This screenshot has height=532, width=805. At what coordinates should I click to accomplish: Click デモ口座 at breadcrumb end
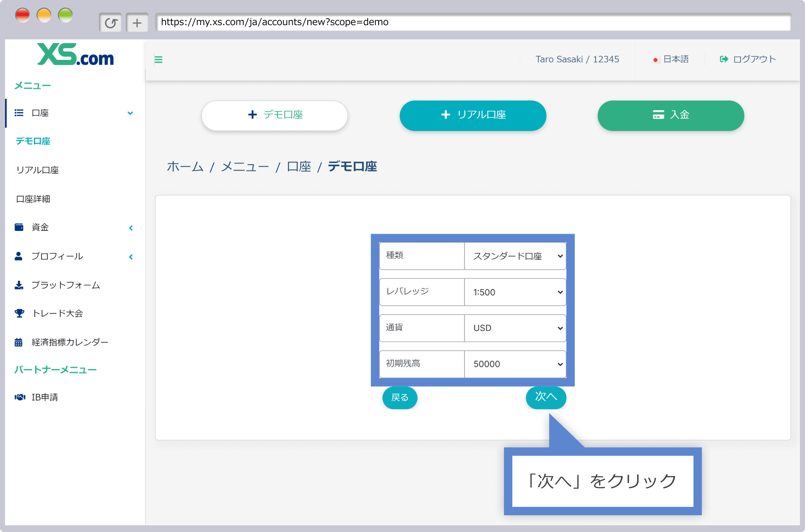352,167
